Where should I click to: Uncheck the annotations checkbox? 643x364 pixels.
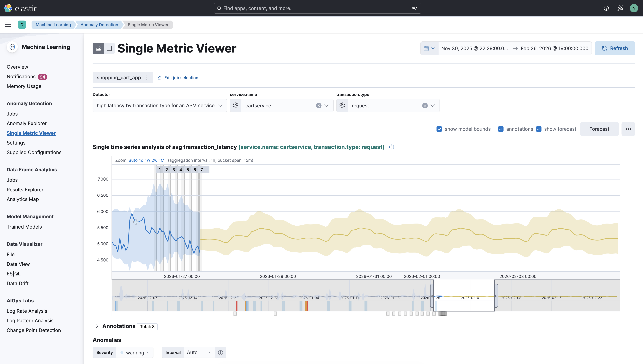point(501,129)
